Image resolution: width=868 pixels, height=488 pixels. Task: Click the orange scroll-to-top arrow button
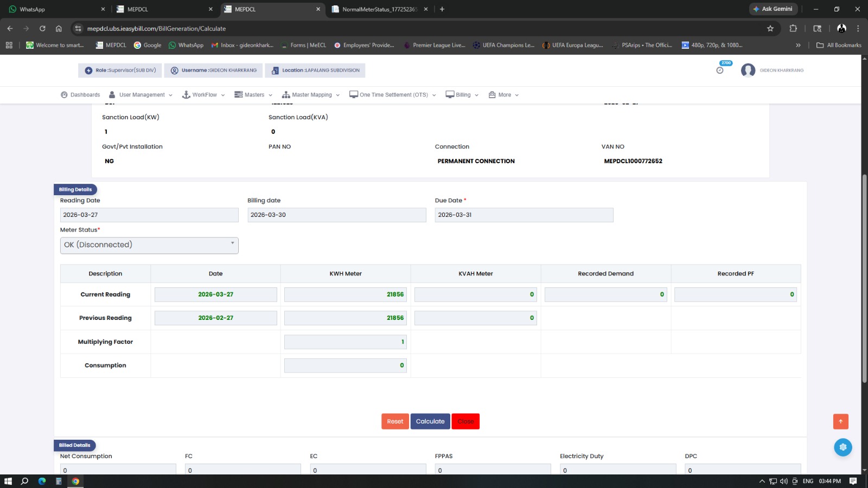(840, 421)
